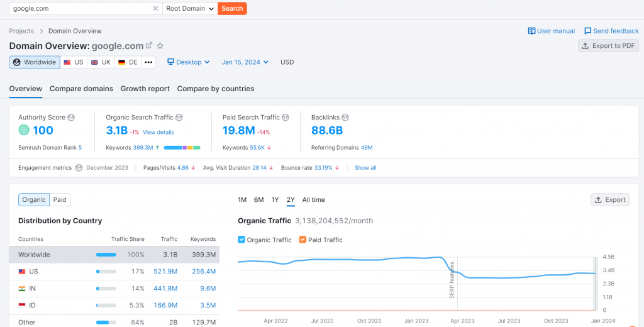Click globe icon beside Authority Score
Image resolution: width=644 pixels, height=327 pixels.
(x=71, y=118)
